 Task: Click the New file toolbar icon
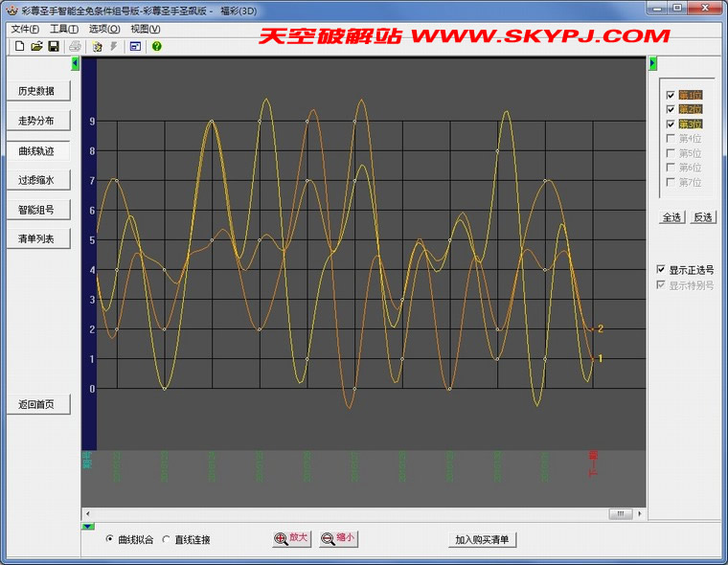tap(19, 46)
